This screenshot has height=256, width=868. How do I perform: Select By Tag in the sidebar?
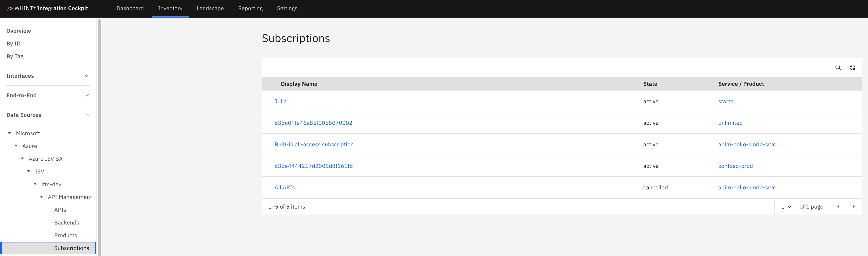click(15, 56)
